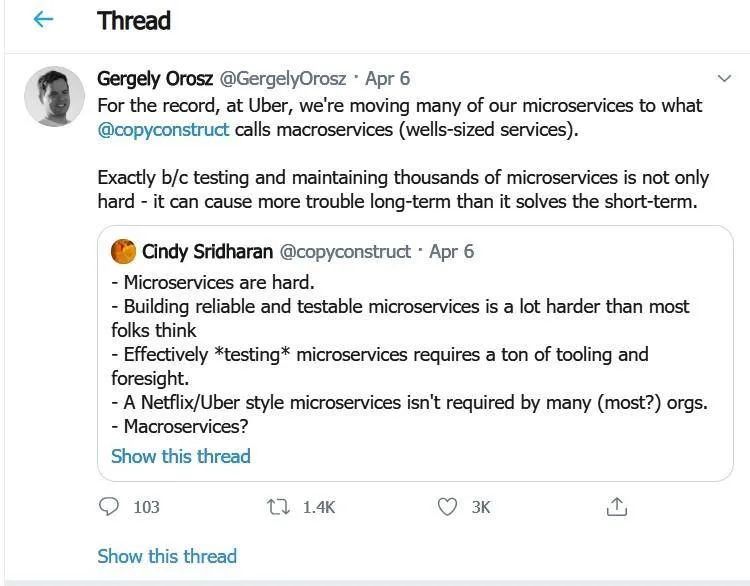Click the 3K likes count

point(481,507)
